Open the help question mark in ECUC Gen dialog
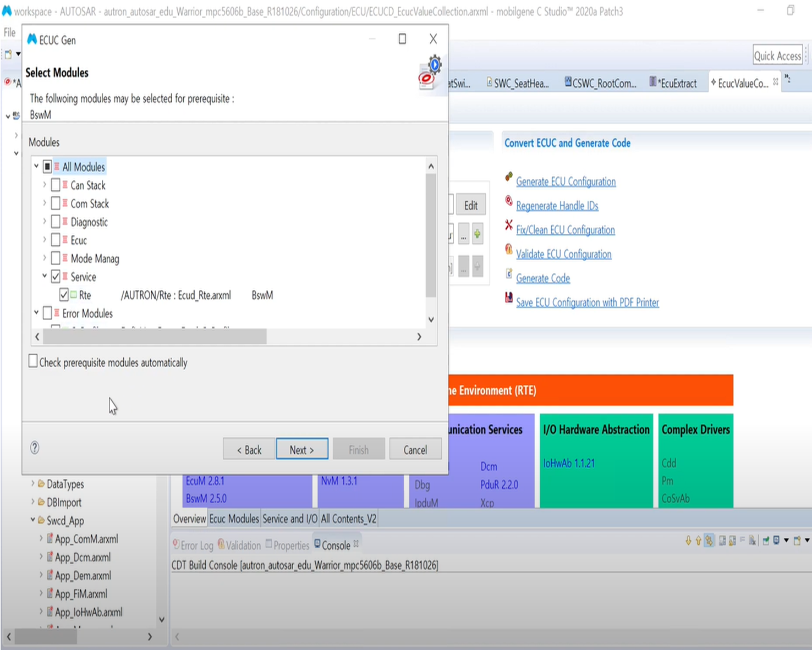This screenshot has width=812, height=650. coord(35,448)
